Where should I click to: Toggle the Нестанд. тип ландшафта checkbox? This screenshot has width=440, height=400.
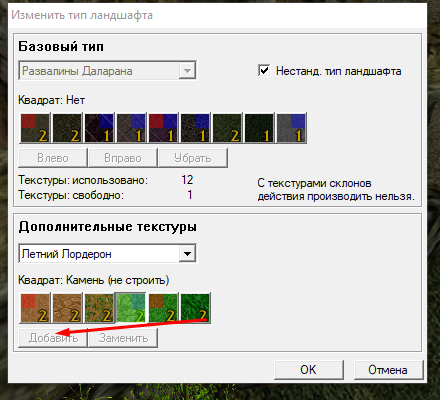point(264,70)
